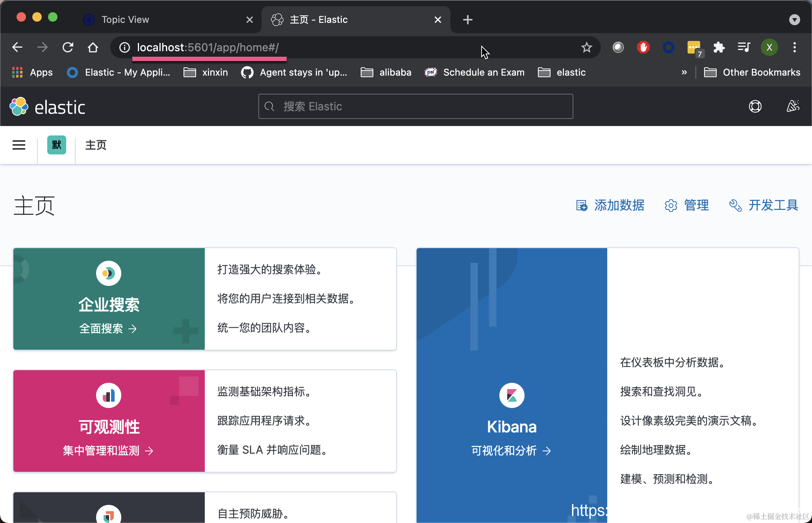
Task: Open the newsfeed celebration icon
Action: coord(793,106)
